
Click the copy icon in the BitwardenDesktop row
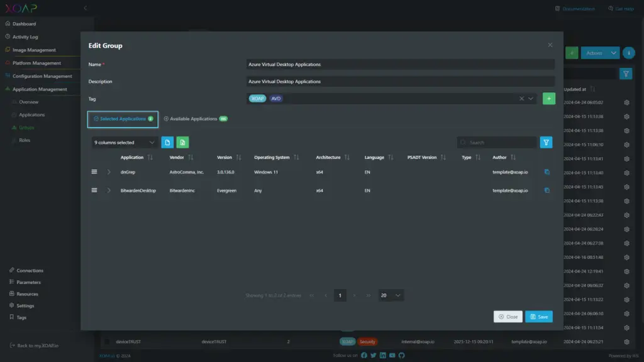pos(547,190)
